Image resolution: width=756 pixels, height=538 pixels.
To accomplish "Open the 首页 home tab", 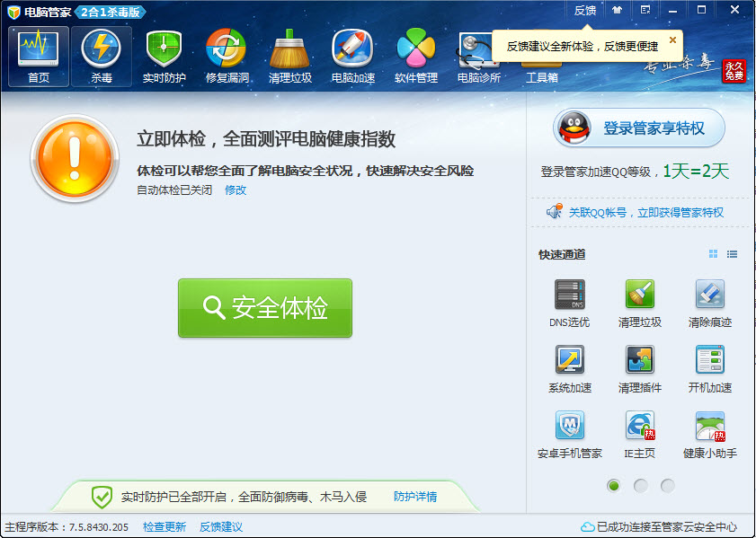I will pos(39,57).
